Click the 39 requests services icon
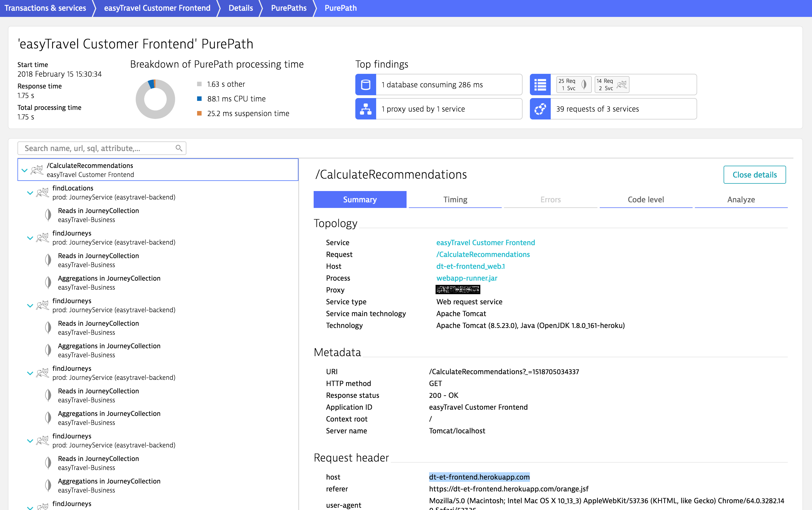 [540, 109]
